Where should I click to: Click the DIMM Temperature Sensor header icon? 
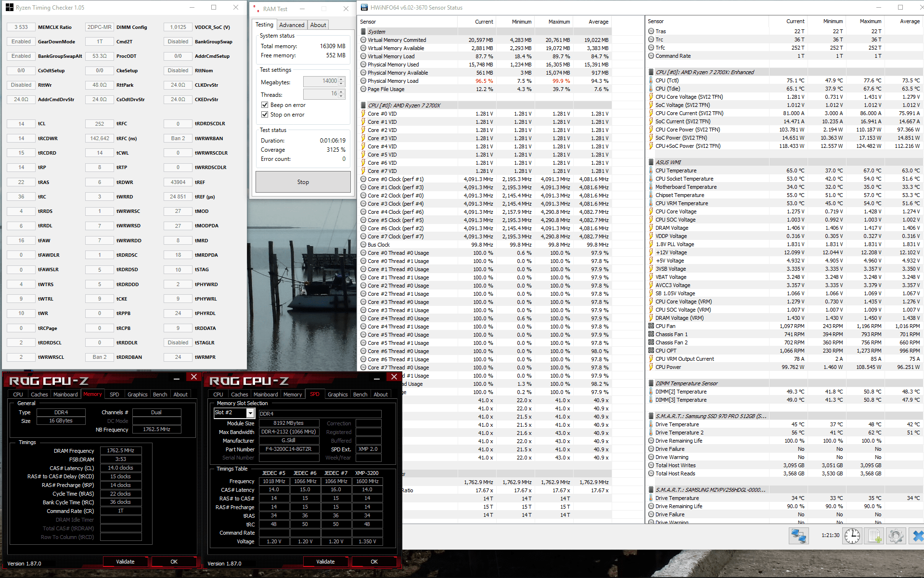coord(651,383)
